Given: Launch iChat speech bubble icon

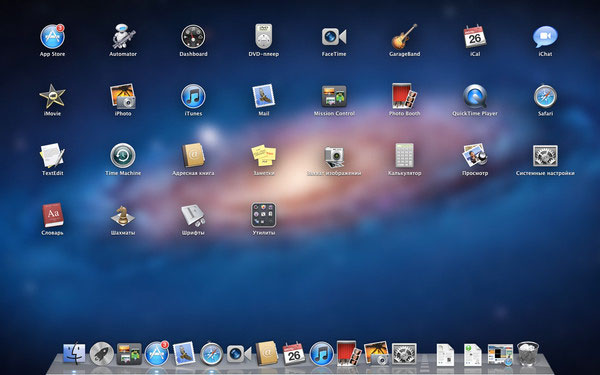Looking at the screenshot, I should coord(545,37).
